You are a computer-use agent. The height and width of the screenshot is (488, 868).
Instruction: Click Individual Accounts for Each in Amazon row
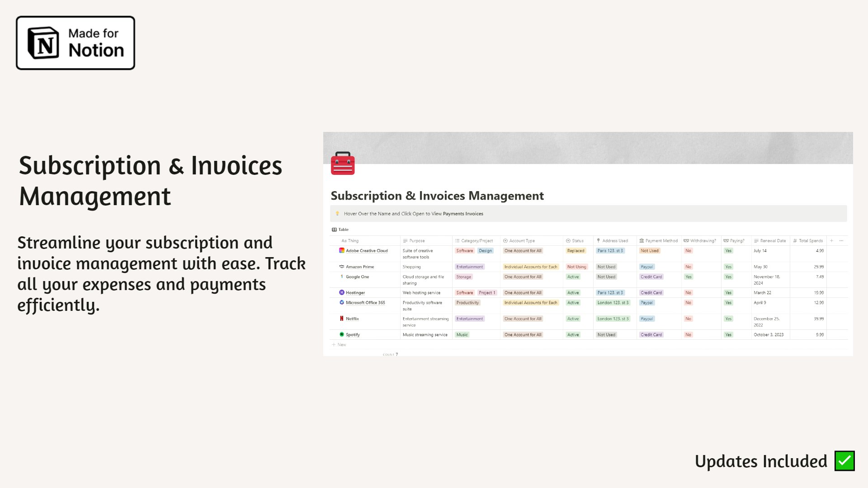pos(531,267)
